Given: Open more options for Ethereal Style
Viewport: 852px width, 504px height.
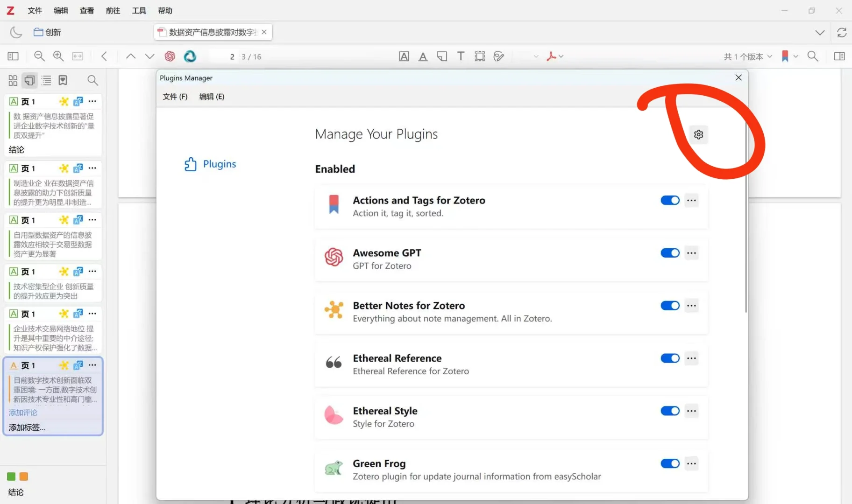Looking at the screenshot, I should (691, 411).
